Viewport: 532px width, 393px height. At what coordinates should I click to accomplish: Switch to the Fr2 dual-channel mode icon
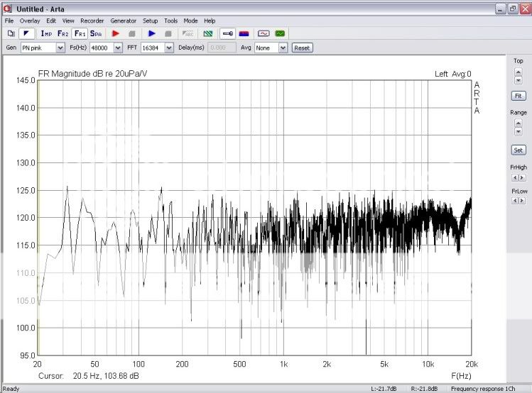[x=63, y=33]
